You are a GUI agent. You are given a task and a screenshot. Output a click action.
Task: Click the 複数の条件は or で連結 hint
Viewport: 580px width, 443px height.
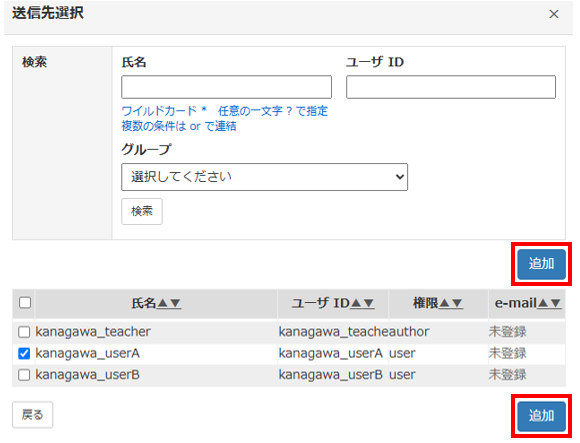click(x=179, y=126)
